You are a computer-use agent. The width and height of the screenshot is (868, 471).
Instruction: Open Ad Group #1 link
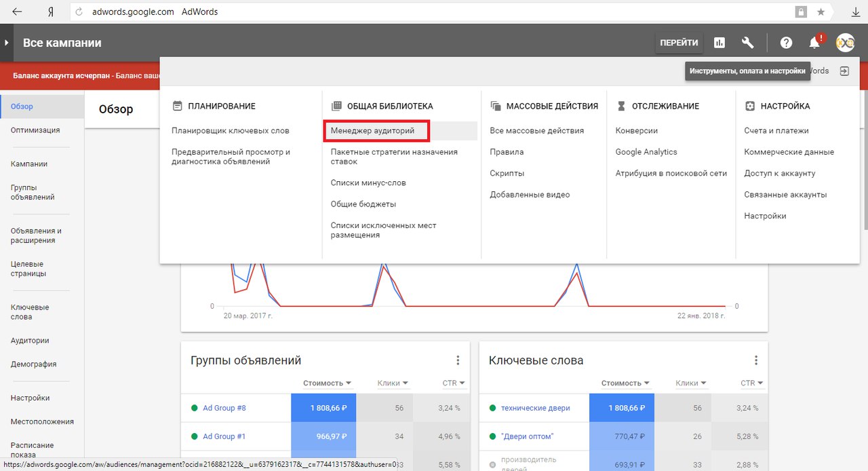pyautogui.click(x=224, y=436)
